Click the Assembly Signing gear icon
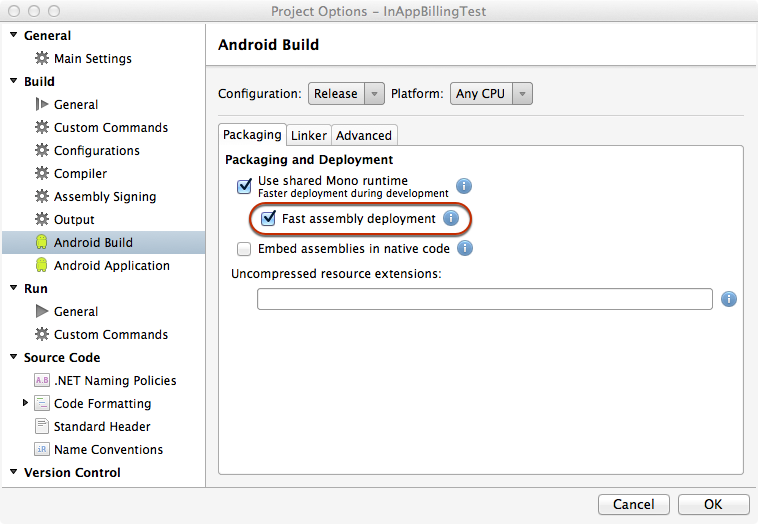 point(41,196)
